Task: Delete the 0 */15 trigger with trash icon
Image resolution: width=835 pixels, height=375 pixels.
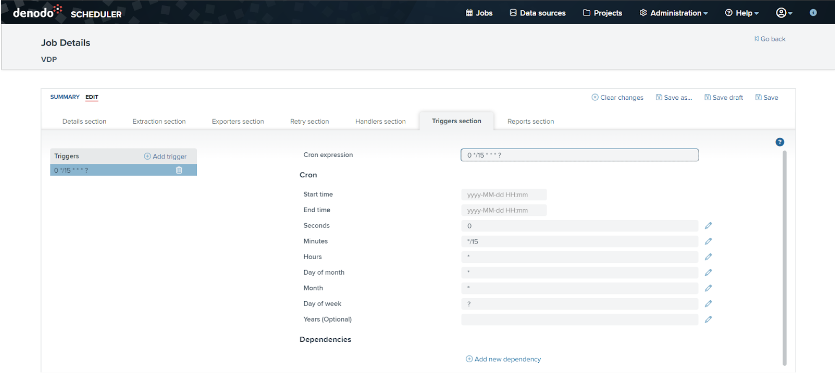Action: tap(179, 170)
